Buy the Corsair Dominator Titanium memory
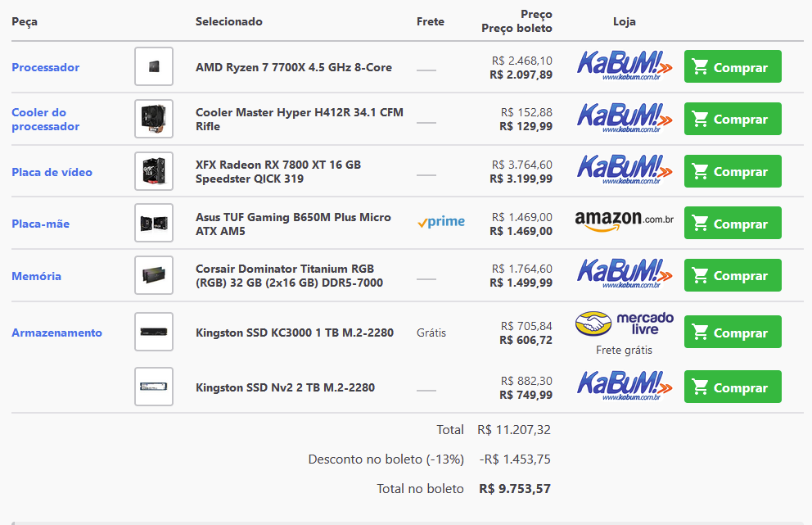The height and width of the screenshot is (525, 812). pos(733,275)
